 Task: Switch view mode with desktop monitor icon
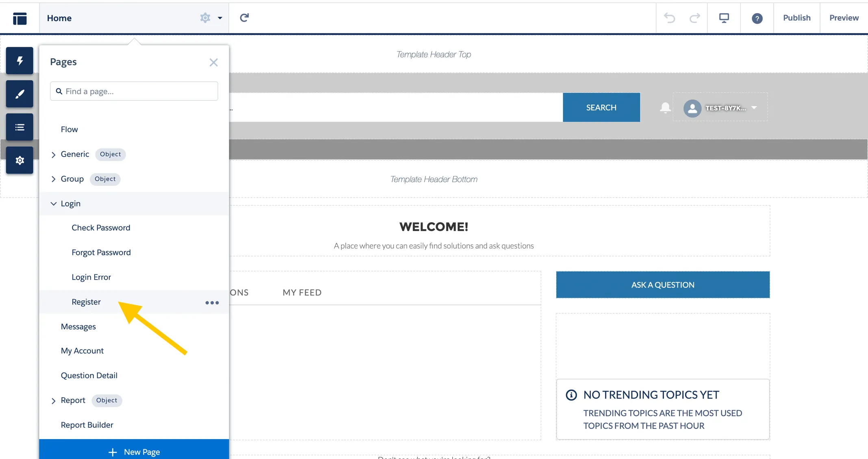click(724, 18)
